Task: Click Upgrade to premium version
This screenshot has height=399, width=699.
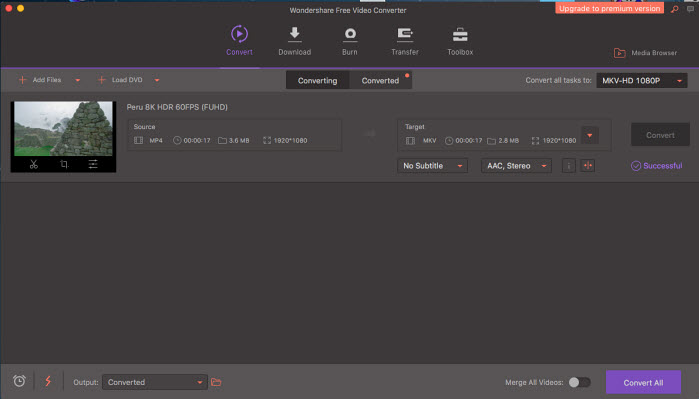Action: coord(609,8)
